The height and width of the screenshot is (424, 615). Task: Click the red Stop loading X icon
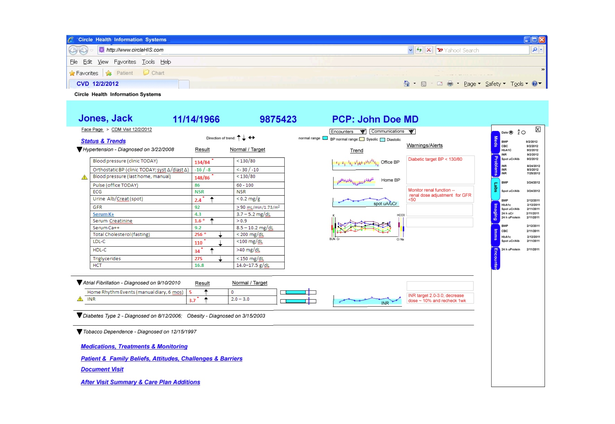pos(429,50)
